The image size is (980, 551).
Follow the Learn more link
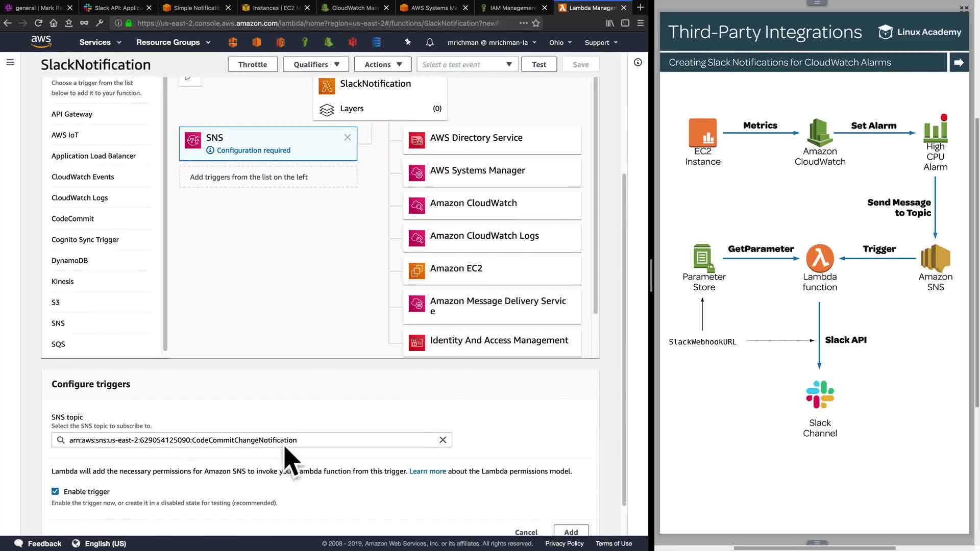427,471
